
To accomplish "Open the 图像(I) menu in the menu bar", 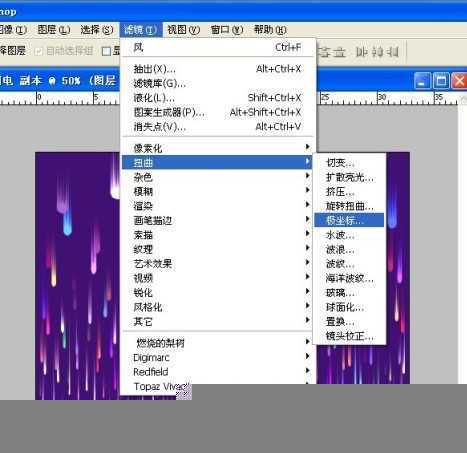I will coord(13,30).
